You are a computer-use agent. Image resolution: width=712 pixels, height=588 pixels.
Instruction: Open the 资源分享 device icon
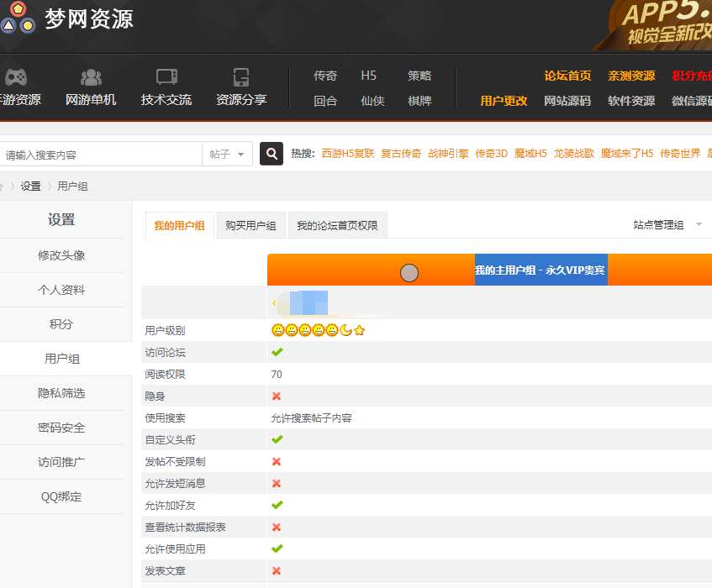pos(241,77)
